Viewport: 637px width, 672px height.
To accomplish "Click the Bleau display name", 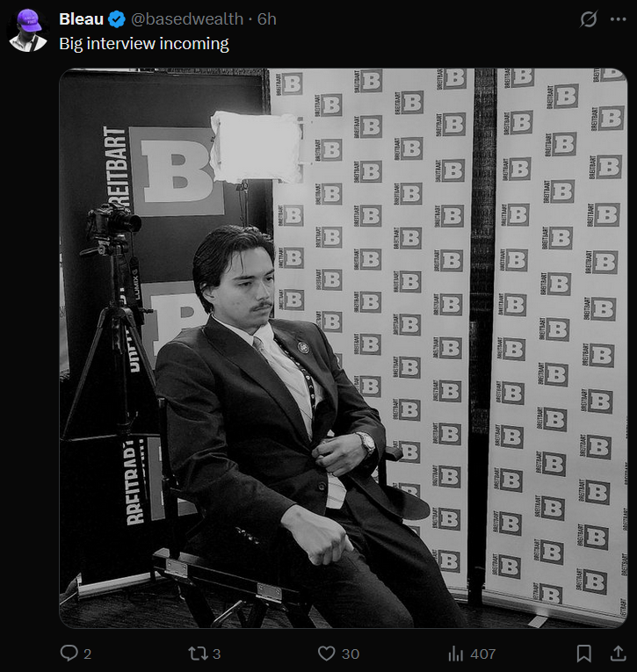I will point(82,19).
